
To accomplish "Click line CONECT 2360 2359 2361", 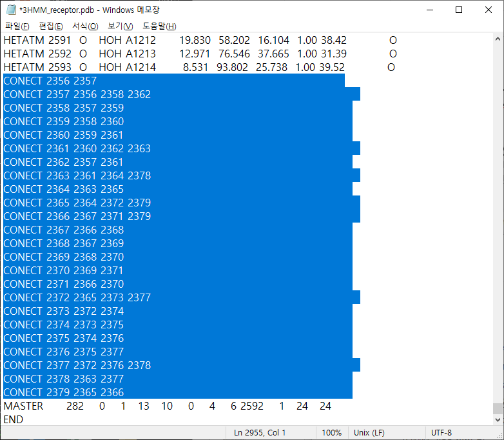I will [63, 135].
